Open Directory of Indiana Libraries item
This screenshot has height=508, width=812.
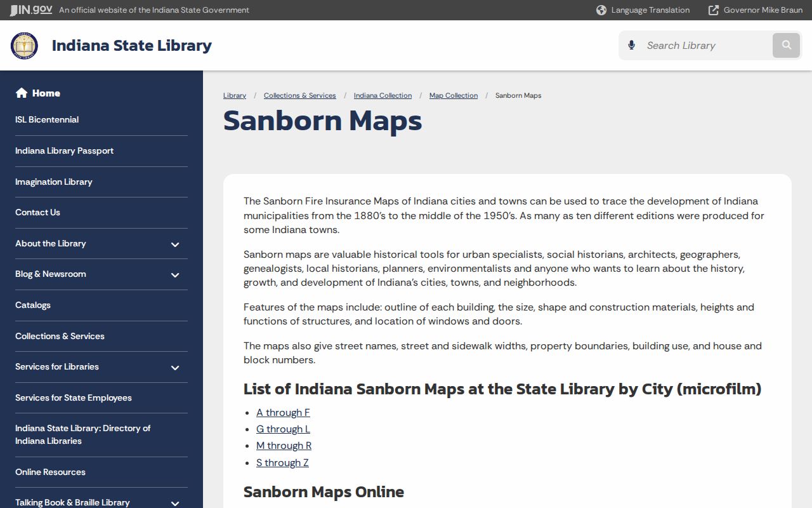click(83, 434)
